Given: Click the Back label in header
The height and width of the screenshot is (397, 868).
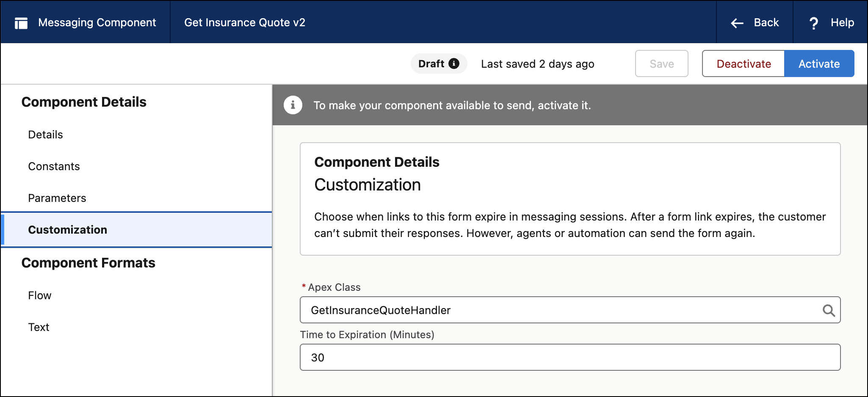Looking at the screenshot, I should 766,22.
